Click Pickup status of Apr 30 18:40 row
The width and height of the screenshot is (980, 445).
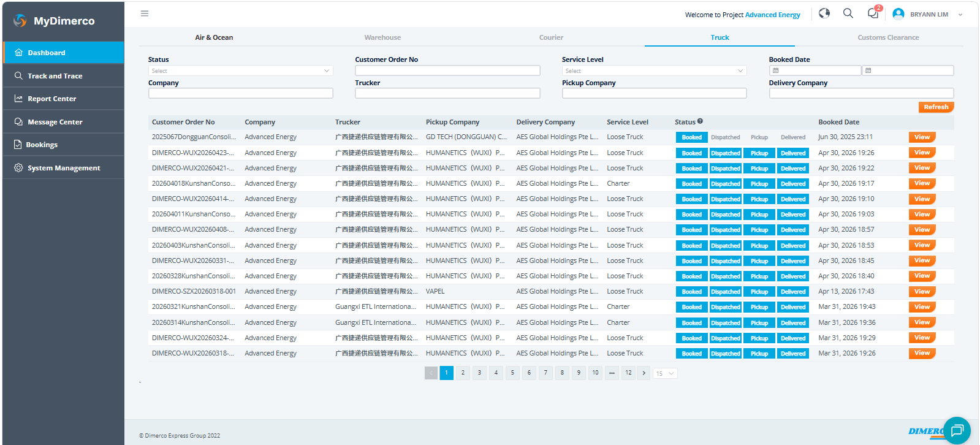click(x=759, y=276)
